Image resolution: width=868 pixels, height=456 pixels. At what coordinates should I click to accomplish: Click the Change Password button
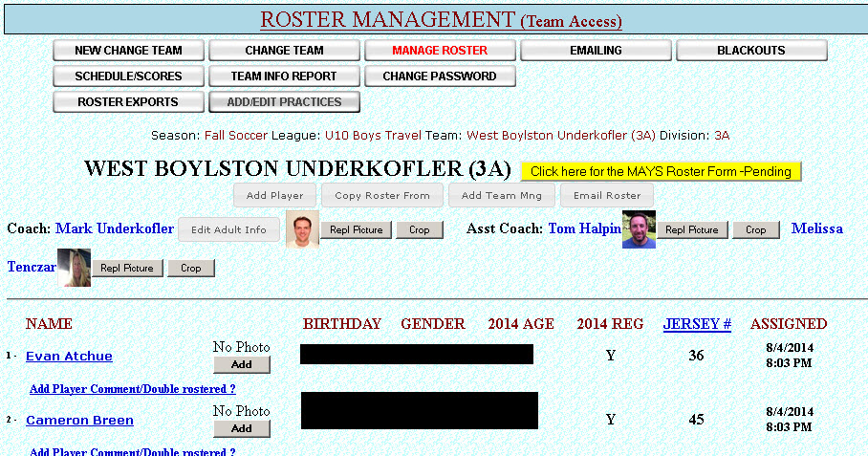[x=440, y=76]
